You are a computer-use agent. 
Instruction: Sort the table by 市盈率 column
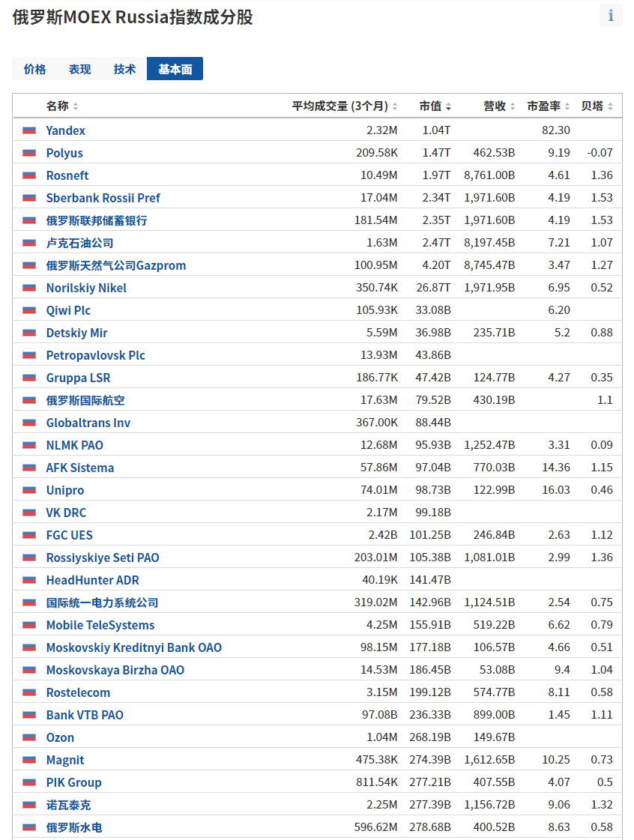tap(549, 106)
